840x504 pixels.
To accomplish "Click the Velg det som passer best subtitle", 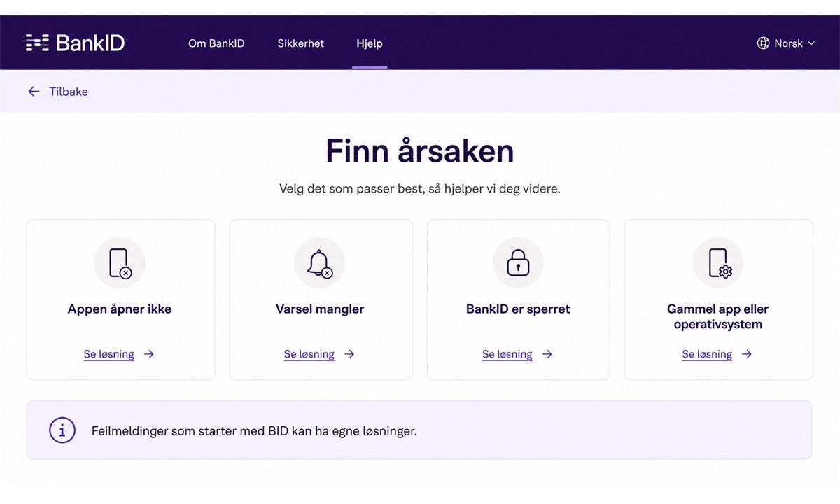I will pyautogui.click(x=420, y=189).
